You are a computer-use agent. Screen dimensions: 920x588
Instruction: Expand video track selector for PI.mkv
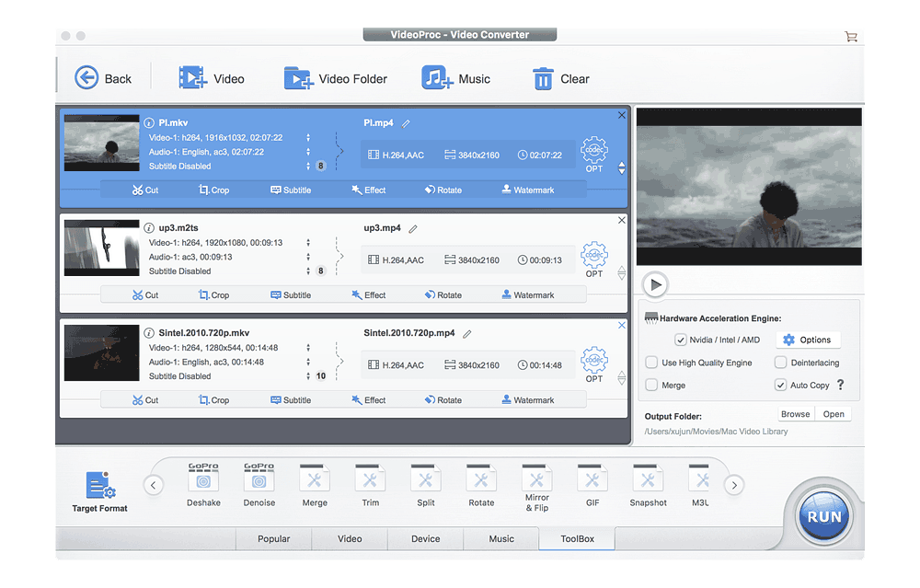click(308, 138)
